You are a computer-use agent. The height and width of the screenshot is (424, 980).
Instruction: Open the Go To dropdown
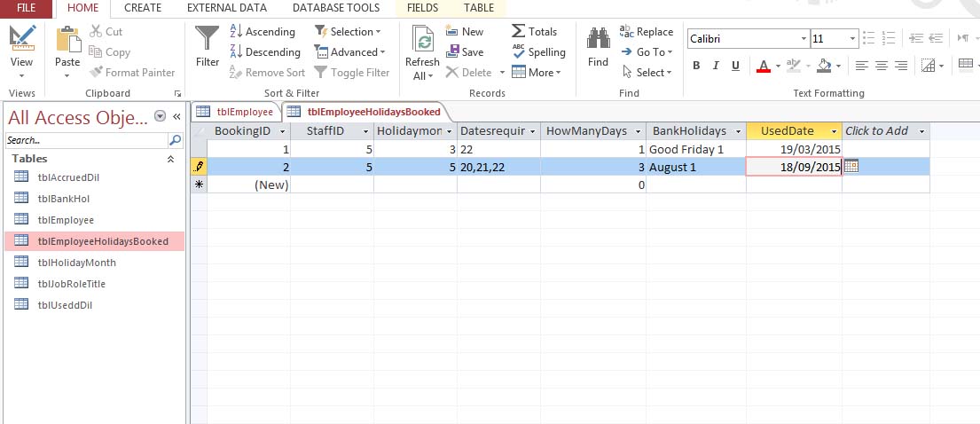coord(647,52)
